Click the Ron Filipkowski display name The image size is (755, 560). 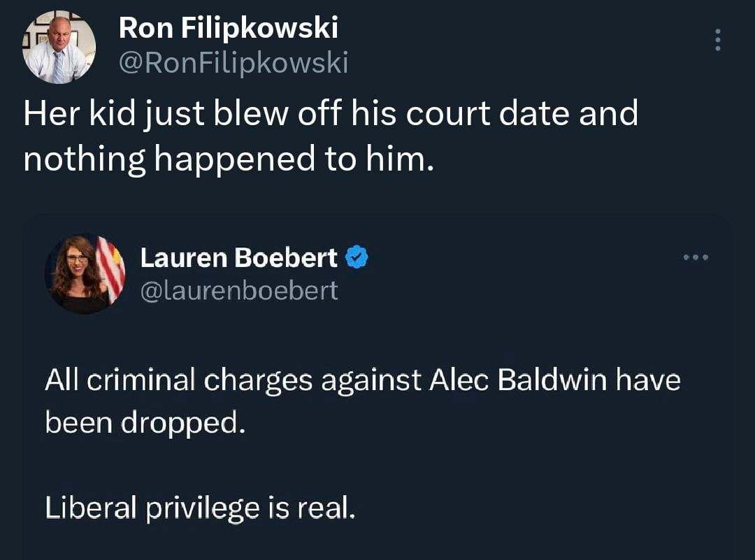(x=229, y=28)
